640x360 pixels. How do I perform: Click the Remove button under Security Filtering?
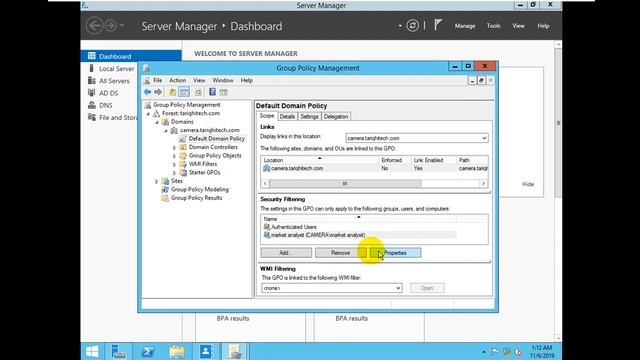click(x=340, y=253)
